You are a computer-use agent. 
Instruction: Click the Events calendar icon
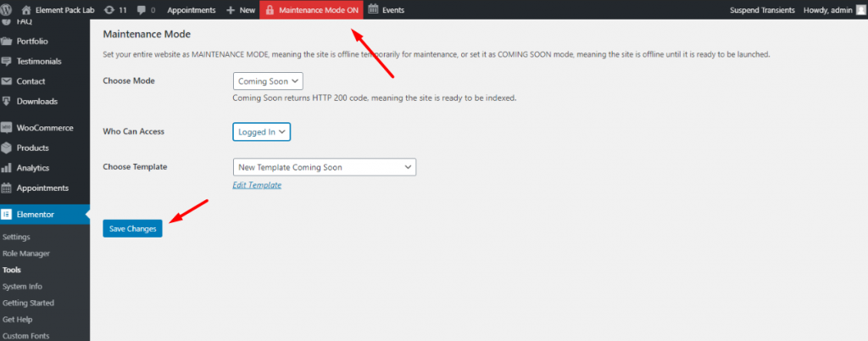tap(373, 10)
